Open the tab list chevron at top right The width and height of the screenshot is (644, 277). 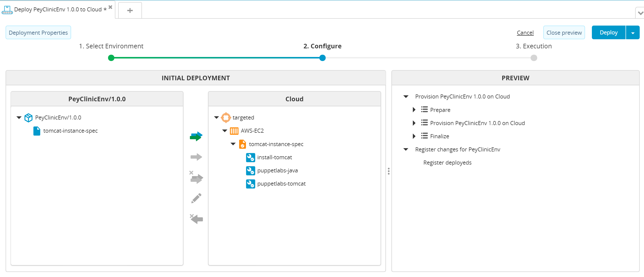click(x=640, y=13)
